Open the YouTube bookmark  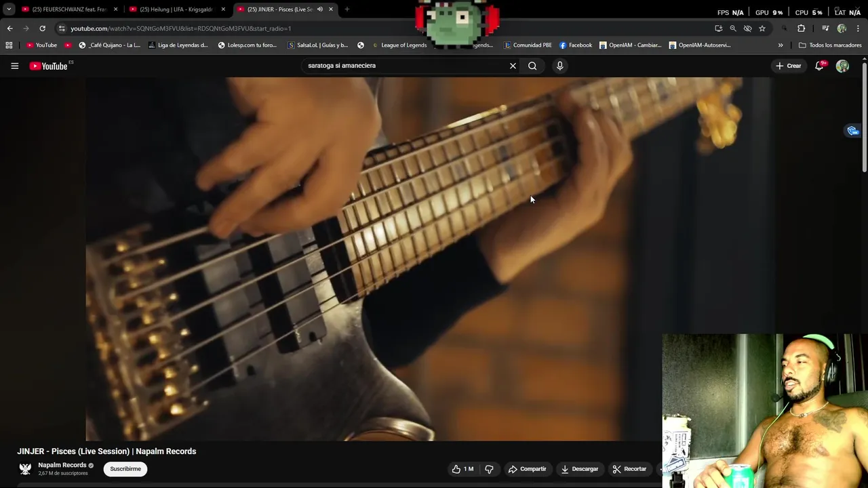[41, 45]
